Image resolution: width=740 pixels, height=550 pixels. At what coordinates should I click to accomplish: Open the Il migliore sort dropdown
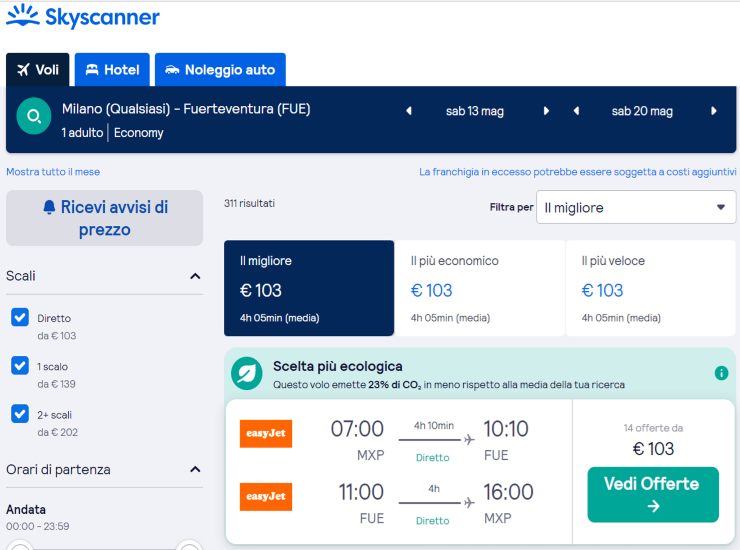coord(636,207)
